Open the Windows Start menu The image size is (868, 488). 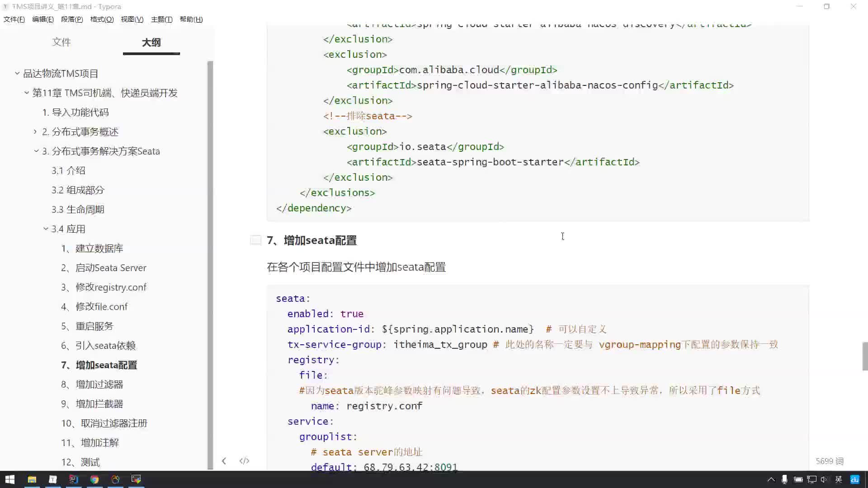[10, 479]
